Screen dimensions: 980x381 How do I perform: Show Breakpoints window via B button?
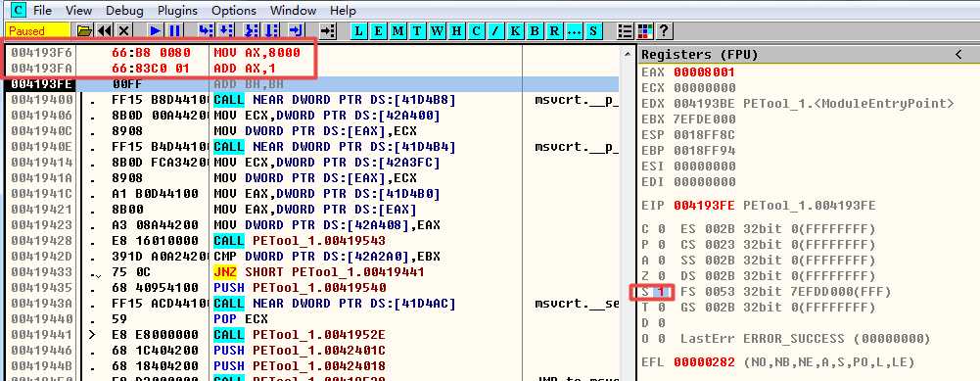coord(536,30)
